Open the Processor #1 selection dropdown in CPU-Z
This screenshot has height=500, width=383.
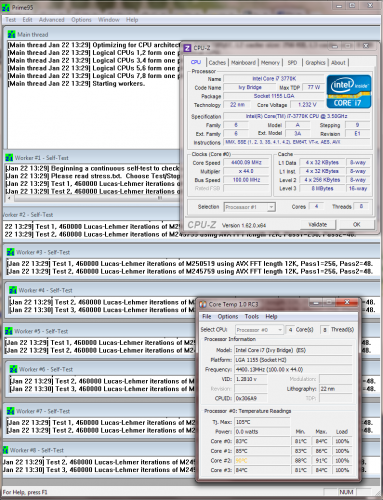coord(250,207)
